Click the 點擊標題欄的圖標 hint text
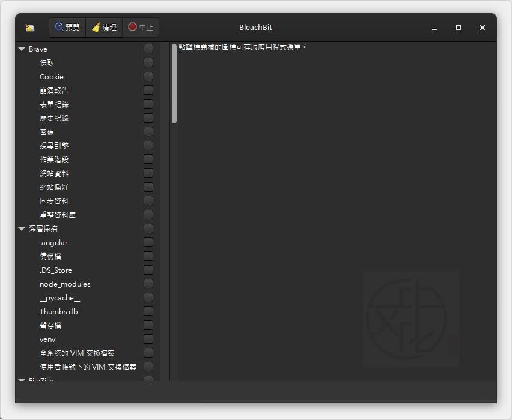 [243, 47]
